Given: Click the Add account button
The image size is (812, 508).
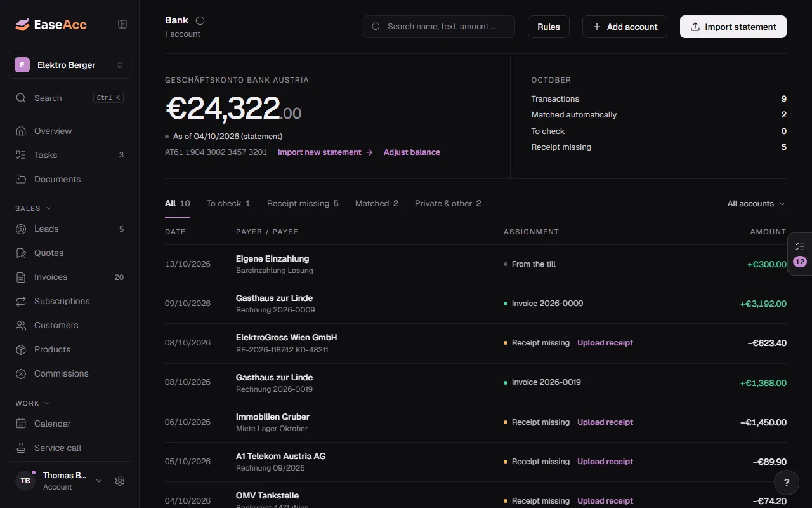Looking at the screenshot, I should [625, 27].
